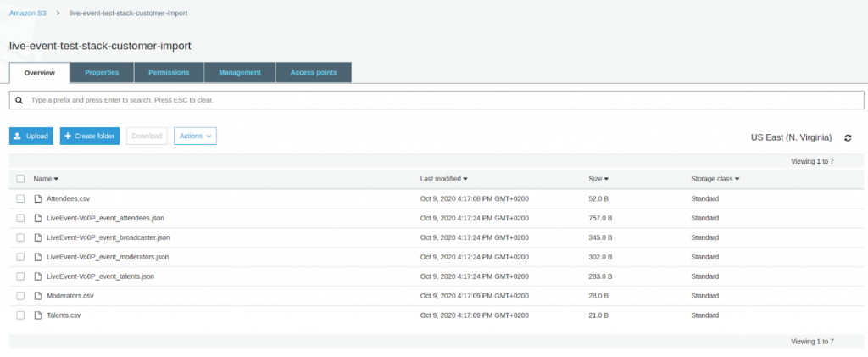The image size is (868, 357).
Task: Open the Access points tab
Action: 314,73
